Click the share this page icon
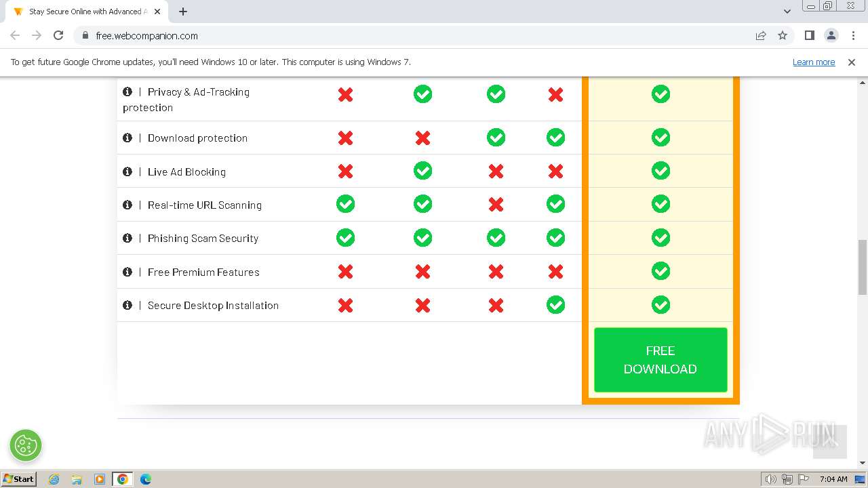868x488 pixels. (x=761, y=35)
